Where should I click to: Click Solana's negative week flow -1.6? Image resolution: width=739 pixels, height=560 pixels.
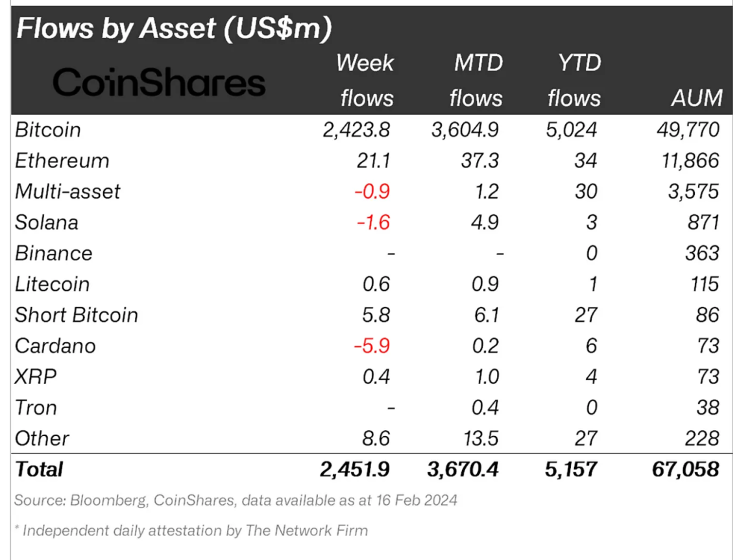(372, 223)
